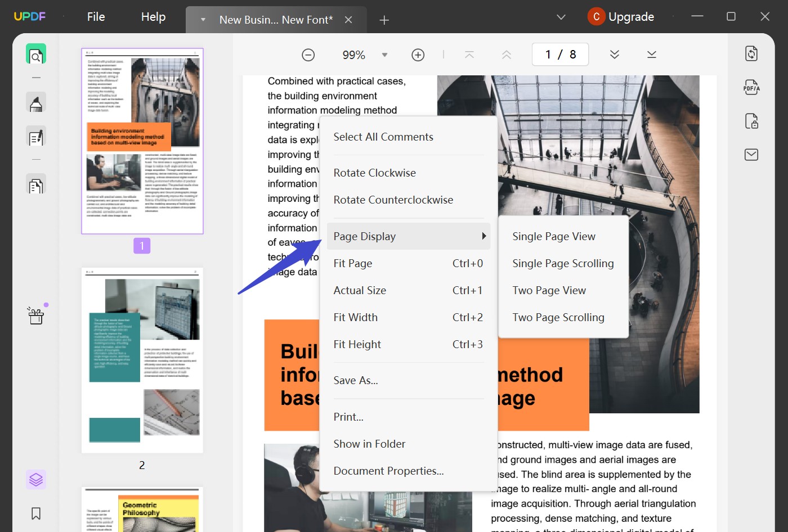The height and width of the screenshot is (532, 788).
Task: Select the Comment highlighter tool
Action: pos(36,103)
